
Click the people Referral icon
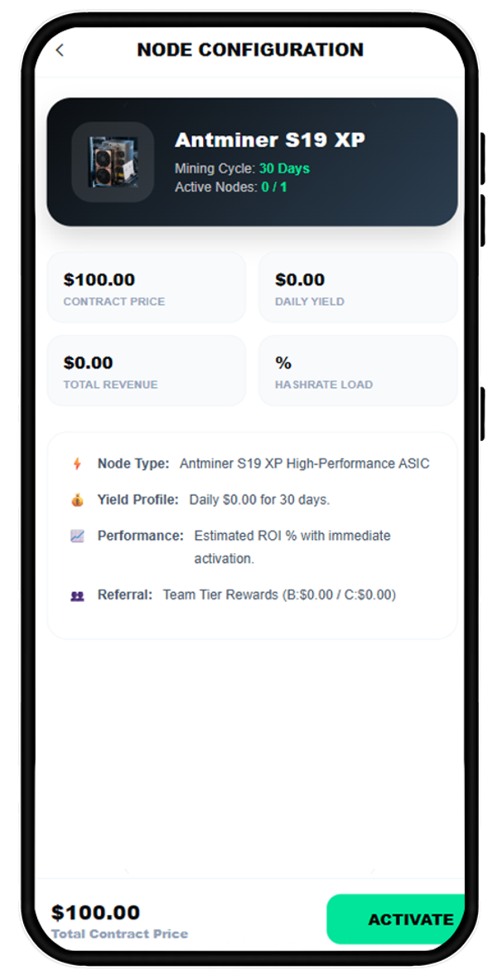[x=77, y=594]
